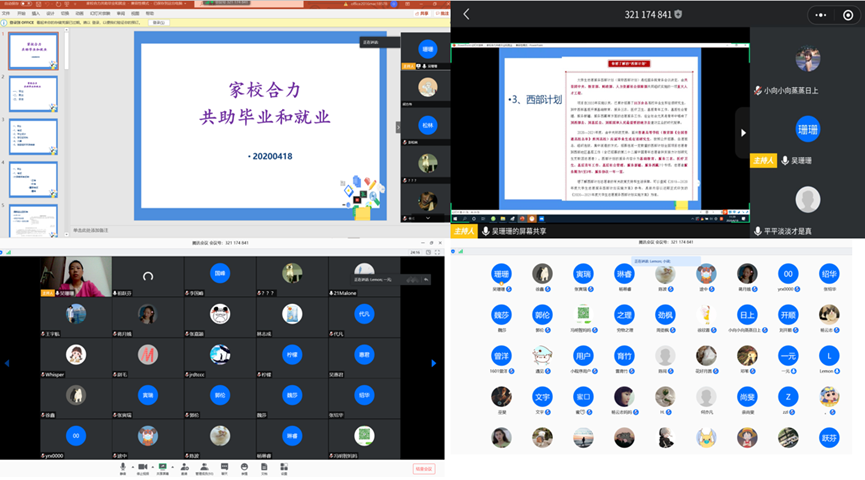Tap the 珊珊 avatar in mobile view sidebar
Viewport: 865px width, 480px height.
[808, 129]
